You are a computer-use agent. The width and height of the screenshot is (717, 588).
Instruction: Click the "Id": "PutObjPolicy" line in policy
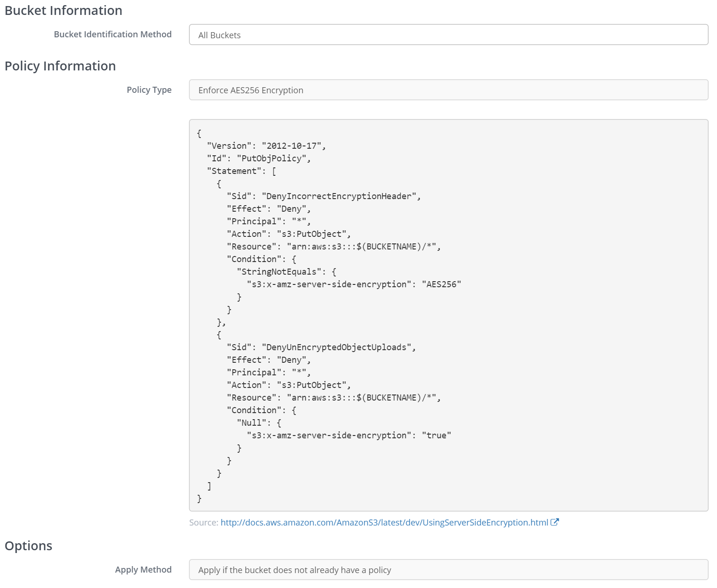point(259,159)
